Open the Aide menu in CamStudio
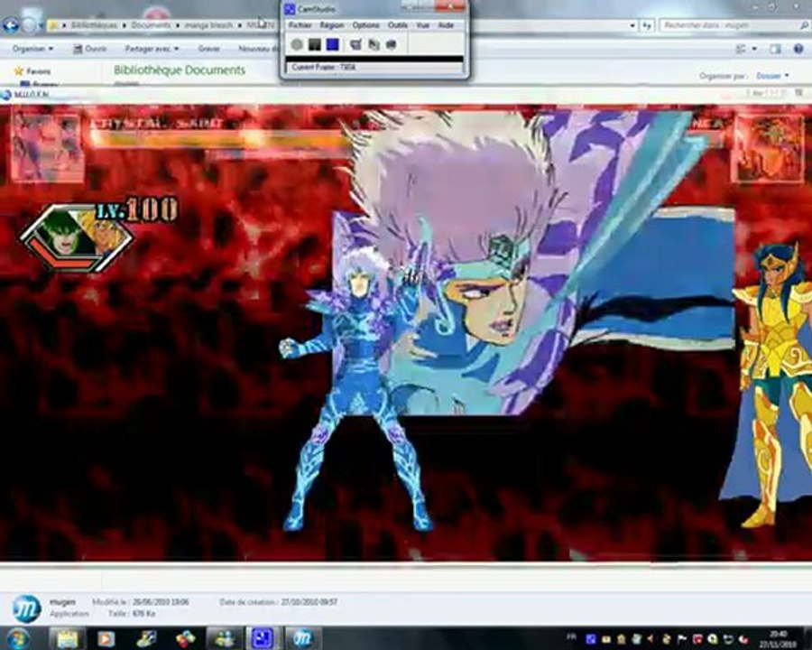812x650 pixels. pos(446,25)
